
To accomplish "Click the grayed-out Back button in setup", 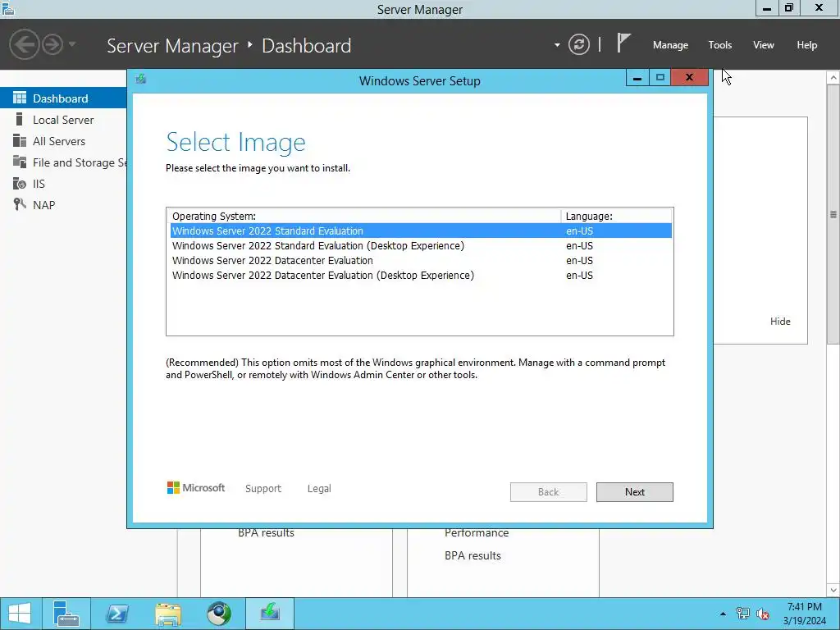I will pyautogui.click(x=549, y=492).
